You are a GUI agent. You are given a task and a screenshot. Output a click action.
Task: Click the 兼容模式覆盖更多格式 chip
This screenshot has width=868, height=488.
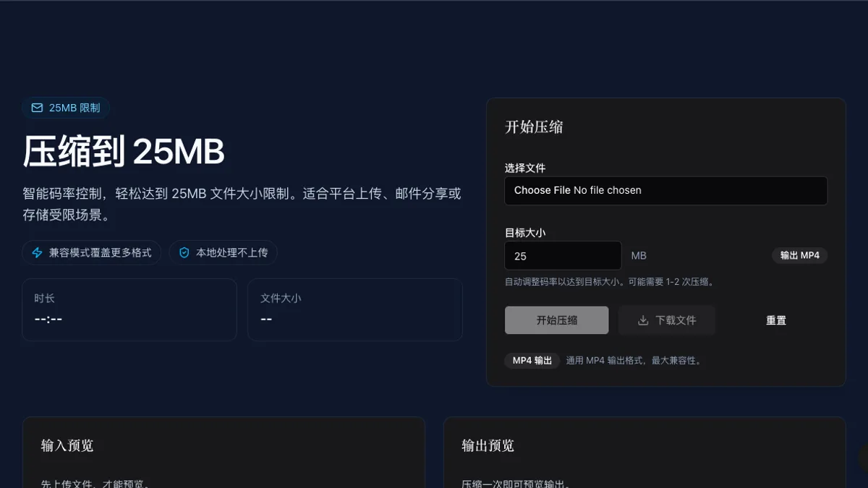pyautogui.click(x=92, y=253)
